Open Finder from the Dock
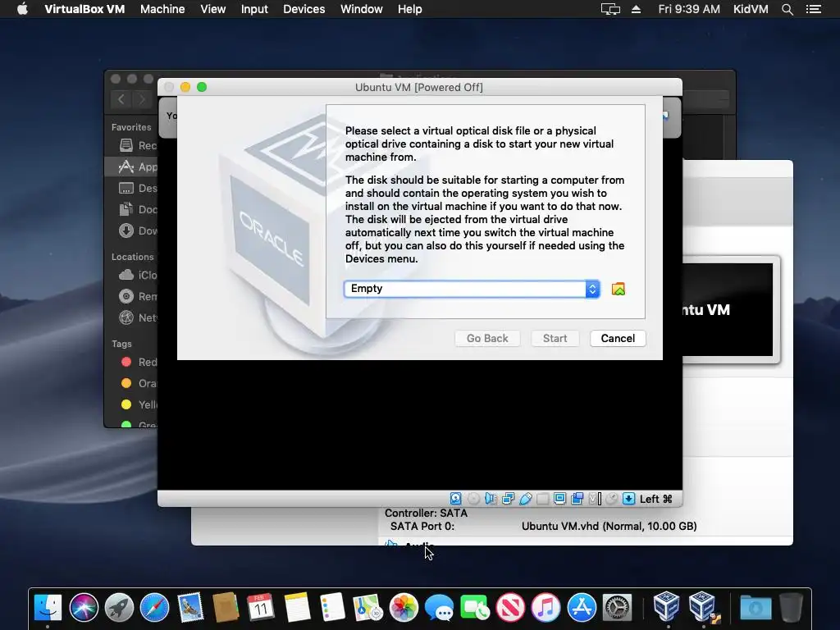 [48, 608]
